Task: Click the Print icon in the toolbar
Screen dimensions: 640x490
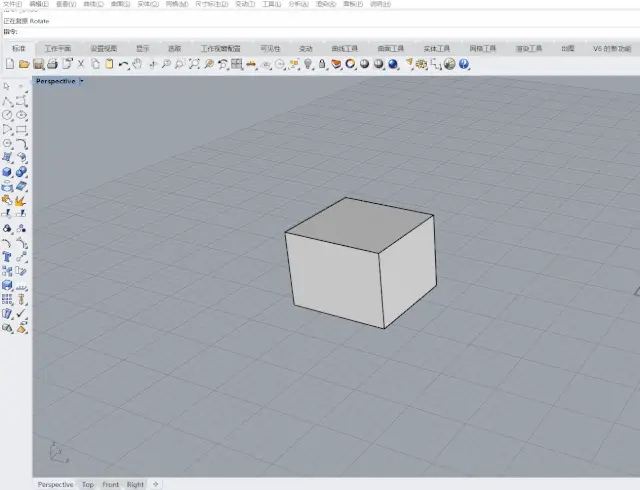Action: (53, 64)
